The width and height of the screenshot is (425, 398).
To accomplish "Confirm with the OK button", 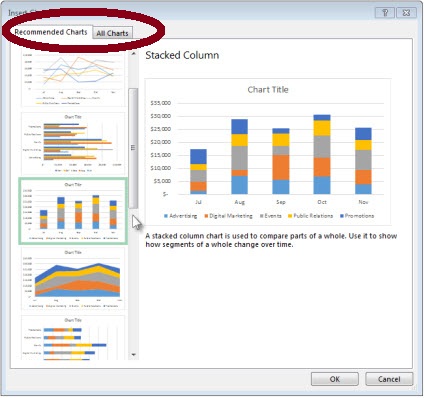I will [335, 379].
